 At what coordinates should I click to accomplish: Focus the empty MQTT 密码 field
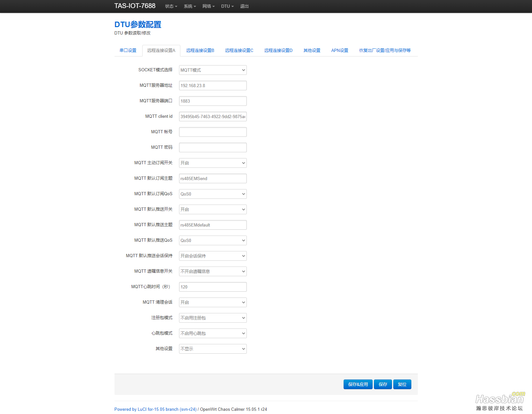pos(213,147)
